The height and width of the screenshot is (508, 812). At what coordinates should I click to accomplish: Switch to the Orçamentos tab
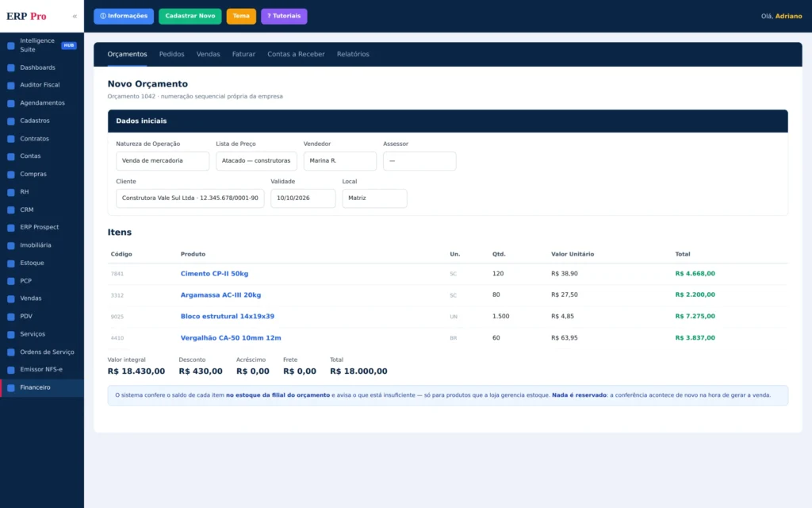coord(128,54)
